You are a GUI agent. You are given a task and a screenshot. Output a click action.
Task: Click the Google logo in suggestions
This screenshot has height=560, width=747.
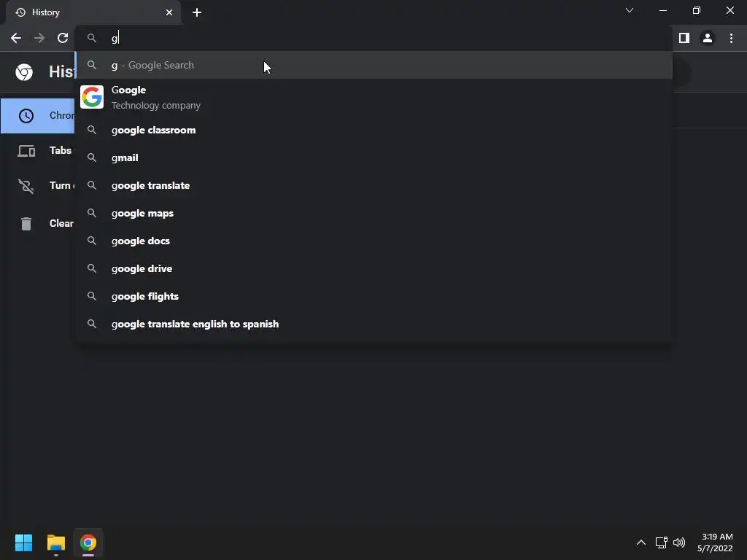pyautogui.click(x=92, y=97)
